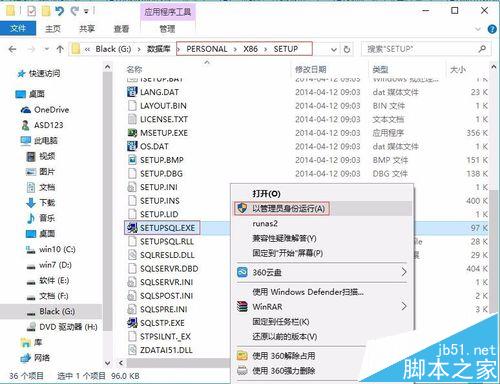Open the recent locations dropdown arrow

click(x=47, y=49)
